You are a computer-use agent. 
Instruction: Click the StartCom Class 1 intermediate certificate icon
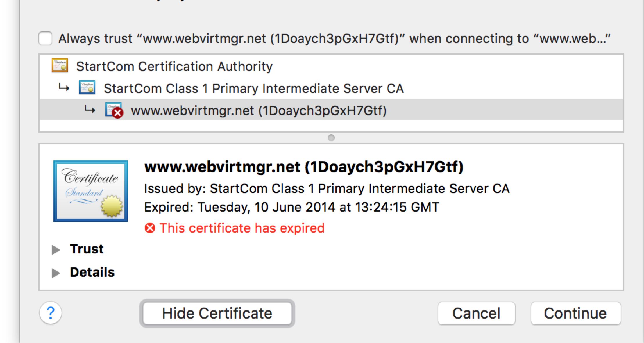87,87
